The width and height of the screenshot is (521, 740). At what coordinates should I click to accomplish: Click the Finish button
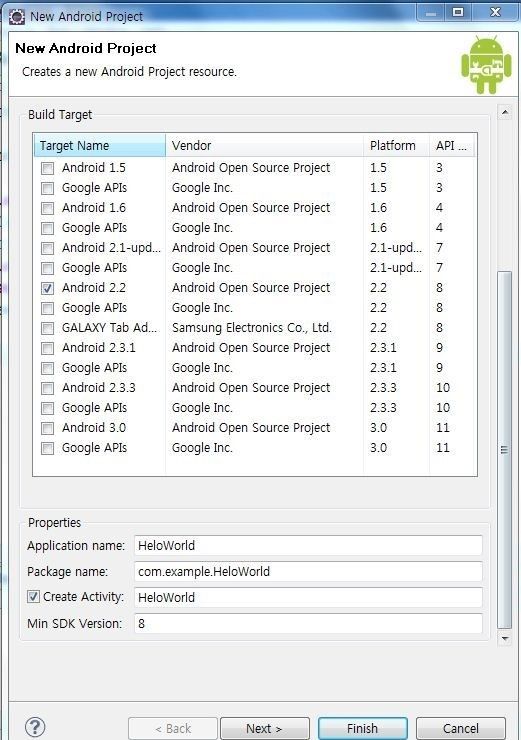(362, 729)
